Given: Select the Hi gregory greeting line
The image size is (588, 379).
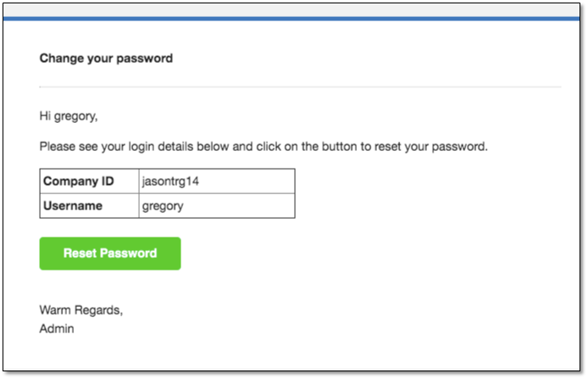Looking at the screenshot, I should tap(69, 116).
